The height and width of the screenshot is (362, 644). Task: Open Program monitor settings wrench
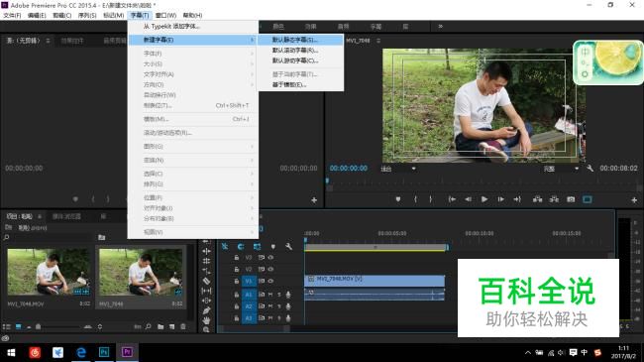coord(590,169)
